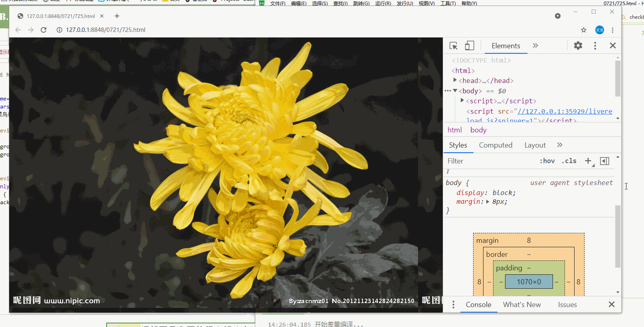
Task: Click the display: block value
Action: (503, 193)
